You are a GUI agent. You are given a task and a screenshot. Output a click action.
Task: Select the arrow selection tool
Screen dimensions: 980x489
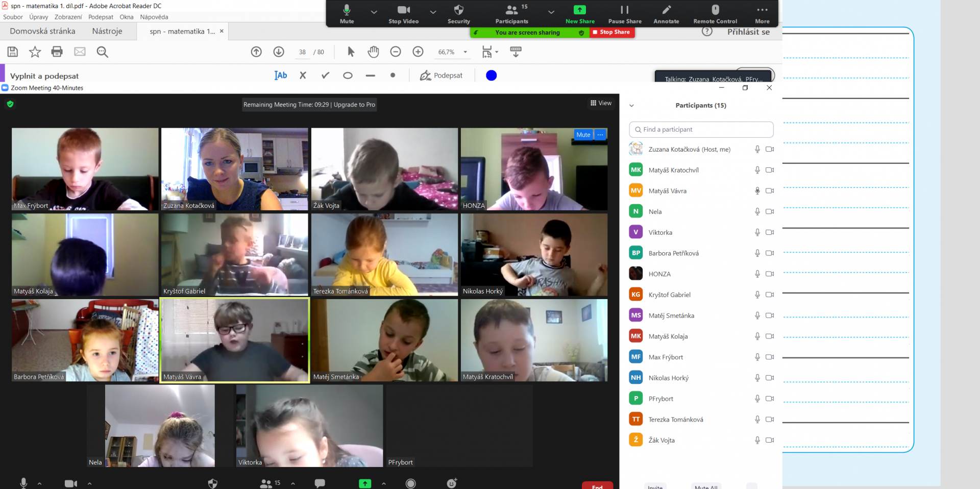pyautogui.click(x=351, y=52)
